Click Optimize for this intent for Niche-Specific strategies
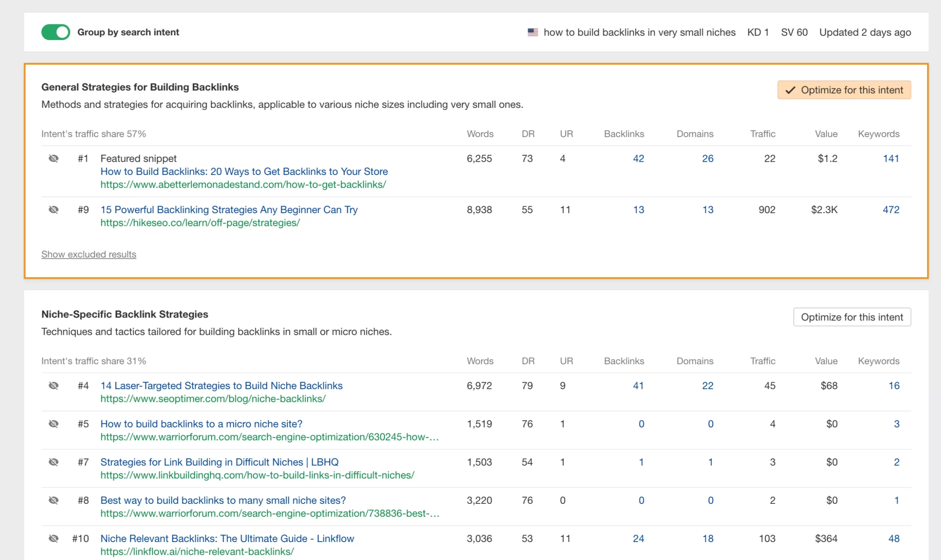The width and height of the screenshot is (941, 560). pyautogui.click(x=852, y=317)
